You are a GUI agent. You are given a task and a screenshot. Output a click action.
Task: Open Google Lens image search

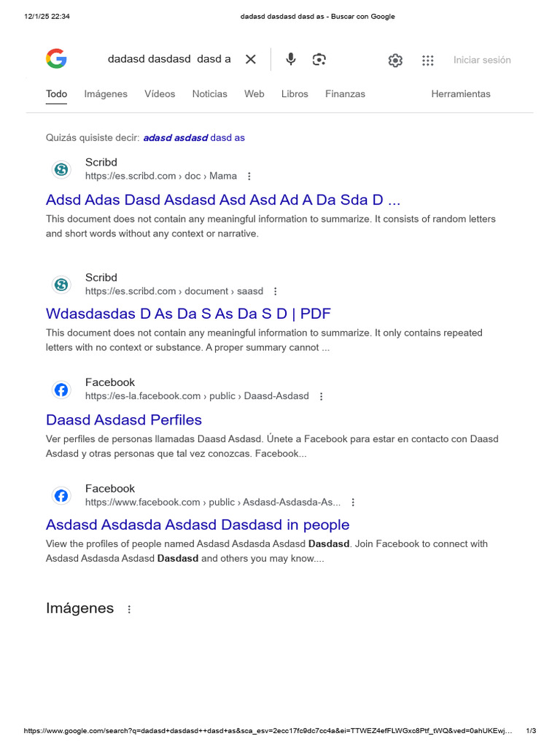[x=319, y=60]
